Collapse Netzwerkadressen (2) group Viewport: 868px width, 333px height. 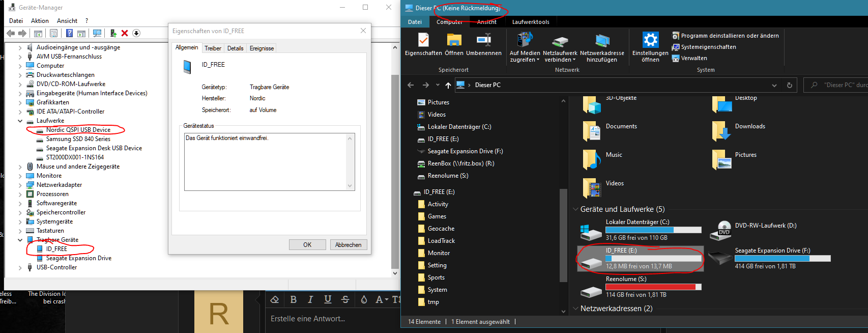[x=575, y=309]
